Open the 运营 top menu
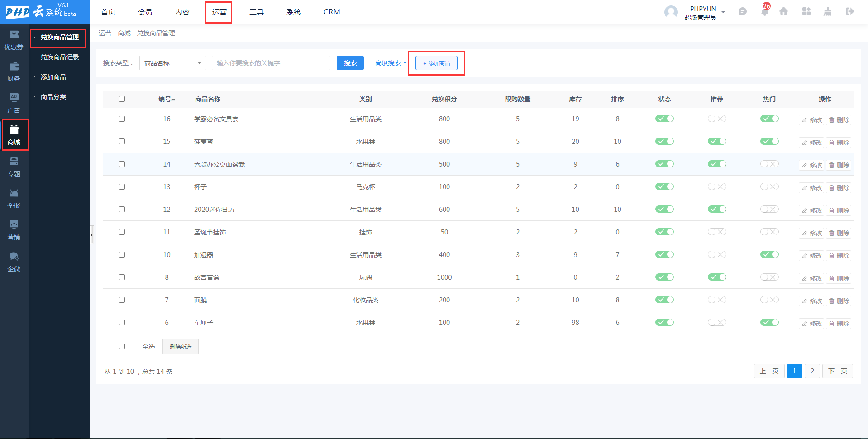The height and width of the screenshot is (439, 868). coord(219,12)
